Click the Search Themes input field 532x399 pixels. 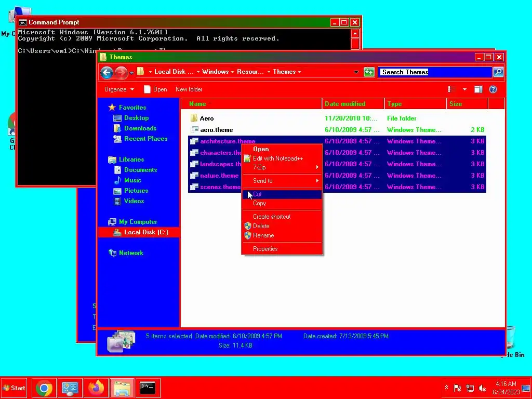pos(435,72)
